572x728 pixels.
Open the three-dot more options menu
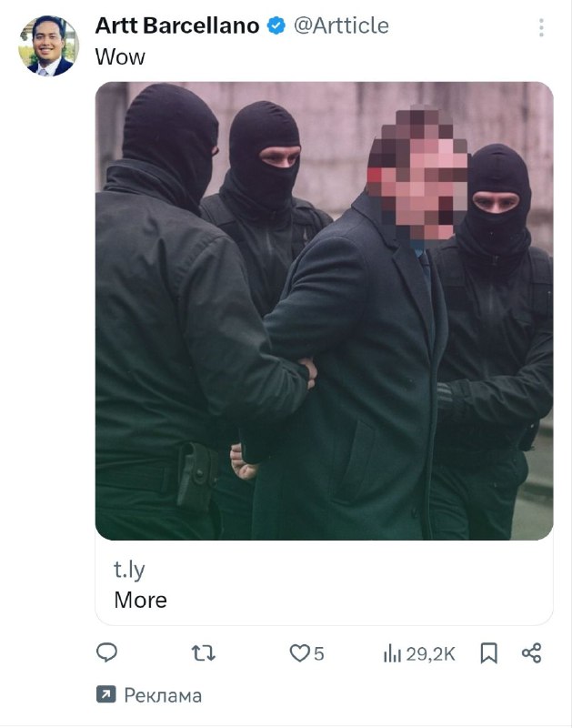541,28
